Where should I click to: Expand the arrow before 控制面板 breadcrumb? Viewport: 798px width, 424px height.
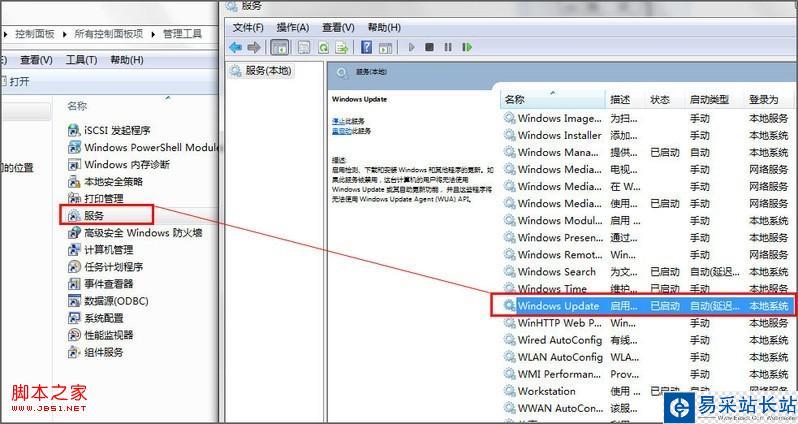pyautogui.click(x=6, y=35)
